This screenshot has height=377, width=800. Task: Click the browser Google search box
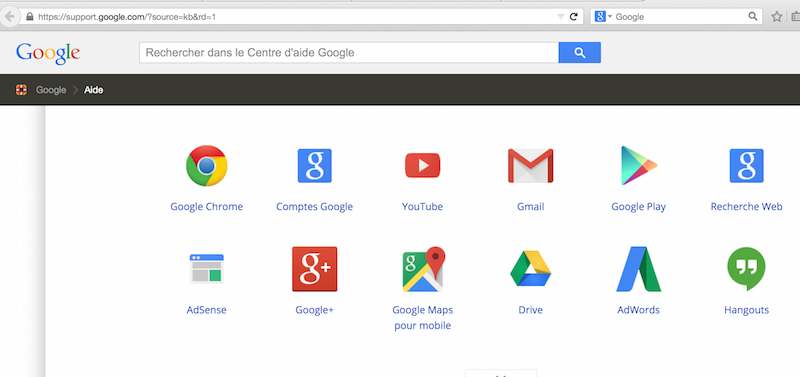[x=677, y=16]
